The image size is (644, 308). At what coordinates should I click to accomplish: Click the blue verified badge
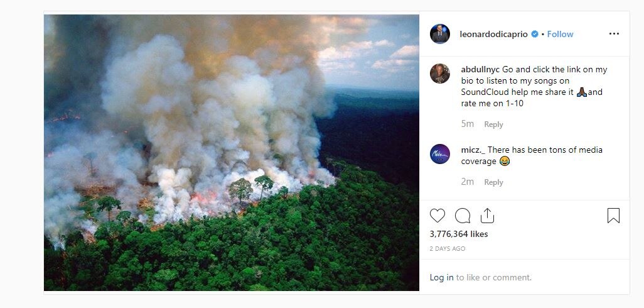coord(535,34)
